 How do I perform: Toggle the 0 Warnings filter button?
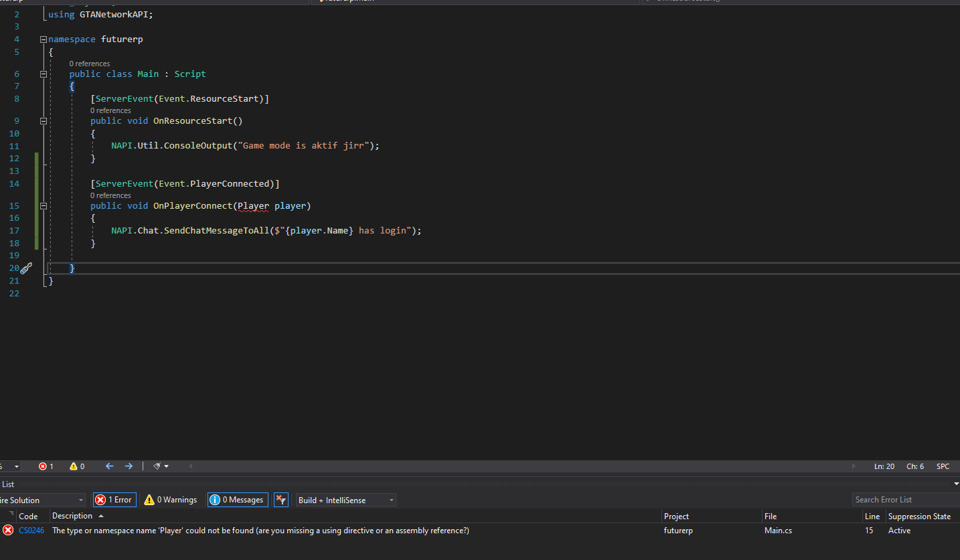[x=170, y=499]
